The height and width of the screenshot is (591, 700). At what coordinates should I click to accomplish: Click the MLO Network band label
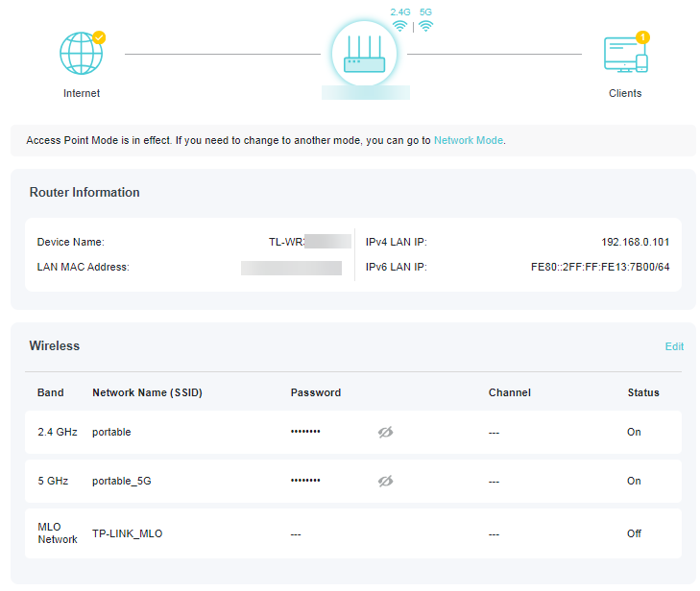58,533
